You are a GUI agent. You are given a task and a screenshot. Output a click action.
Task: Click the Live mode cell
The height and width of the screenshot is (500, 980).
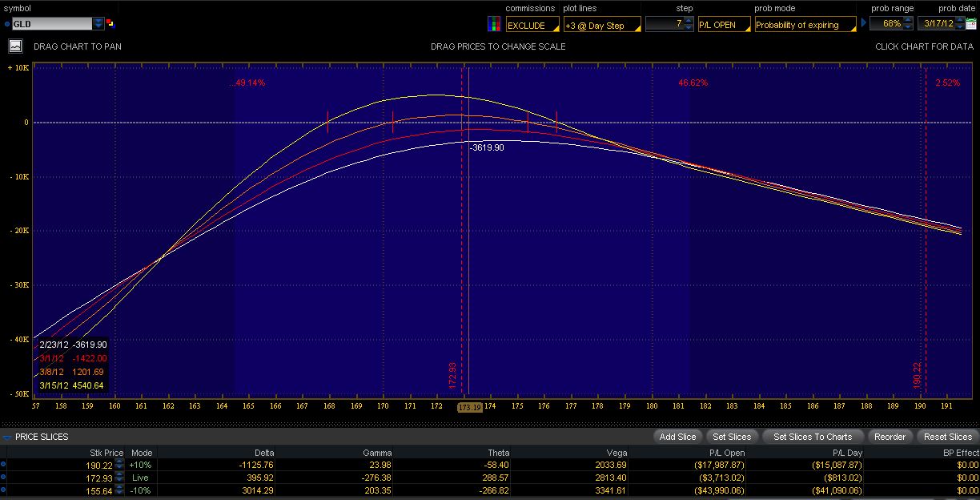(141, 477)
